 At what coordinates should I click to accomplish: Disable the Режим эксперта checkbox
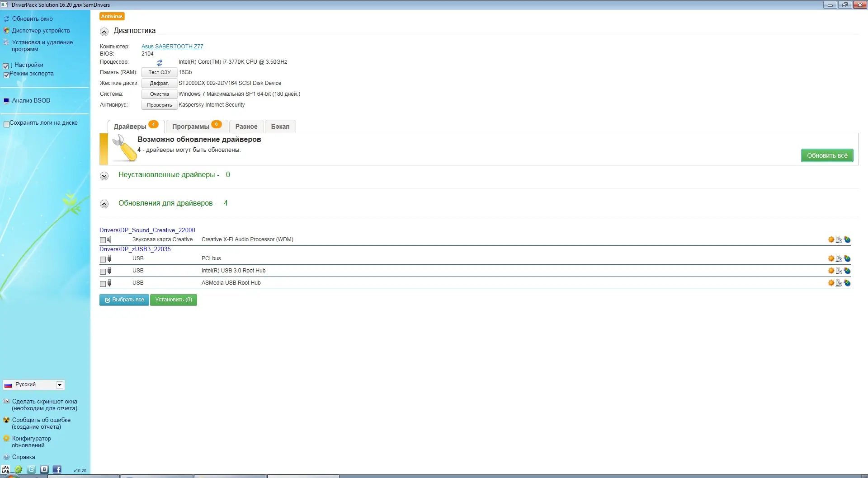point(6,75)
